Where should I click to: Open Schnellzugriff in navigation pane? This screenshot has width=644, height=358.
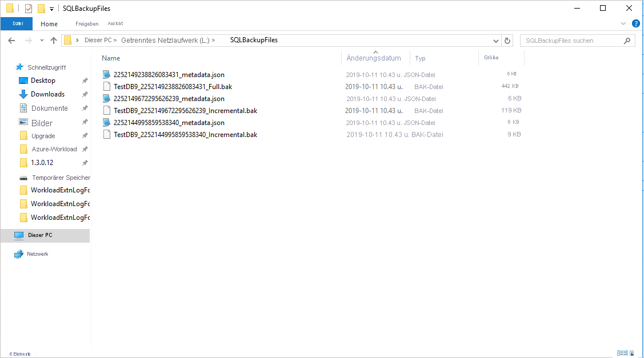pos(46,67)
